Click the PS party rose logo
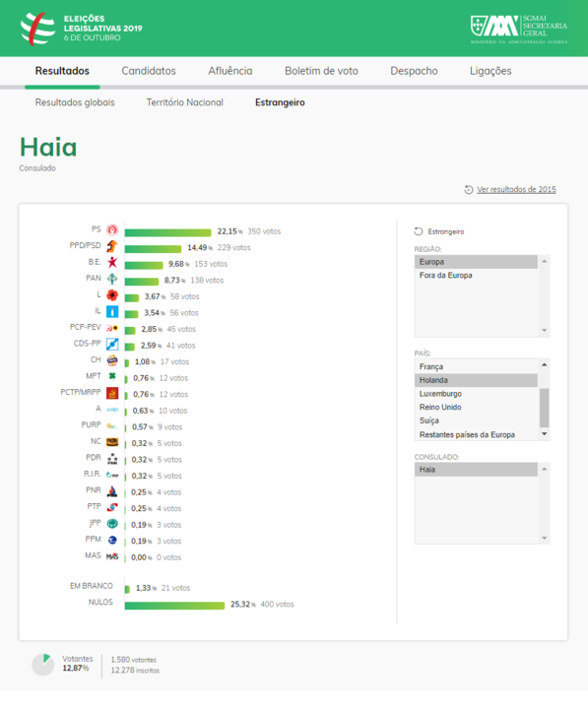This screenshot has height=709, width=588. [112, 230]
